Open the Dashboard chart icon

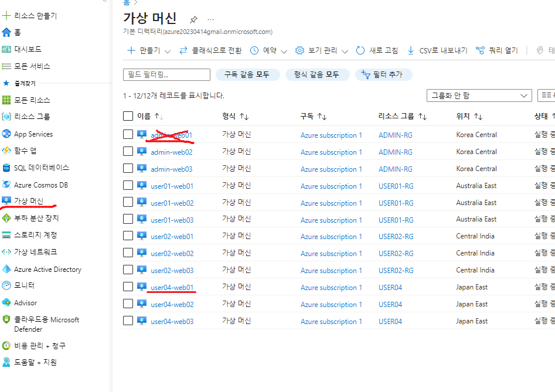6,49
